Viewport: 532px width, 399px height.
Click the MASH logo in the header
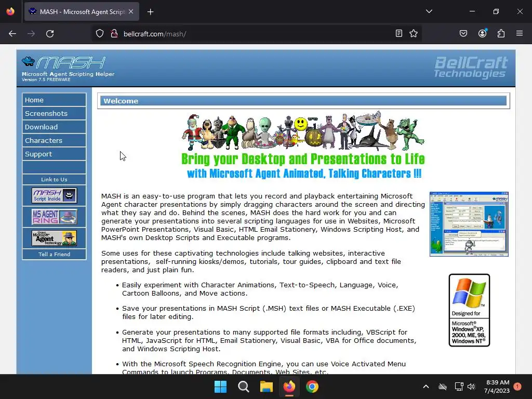click(x=64, y=63)
